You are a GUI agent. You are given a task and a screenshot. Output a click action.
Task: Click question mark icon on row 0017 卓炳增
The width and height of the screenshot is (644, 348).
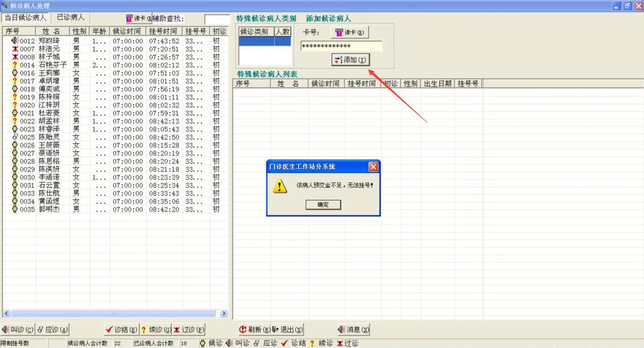pyautogui.click(x=15, y=81)
